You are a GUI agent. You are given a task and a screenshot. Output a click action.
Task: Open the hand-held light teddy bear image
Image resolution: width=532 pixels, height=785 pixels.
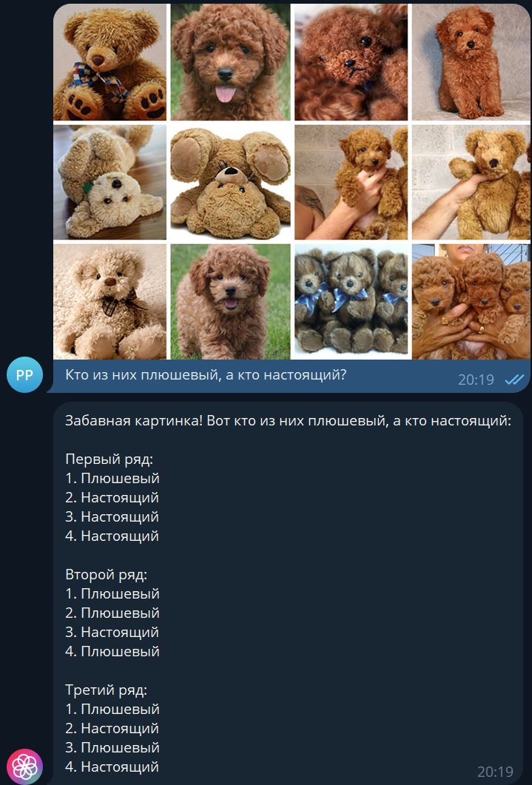click(471, 182)
